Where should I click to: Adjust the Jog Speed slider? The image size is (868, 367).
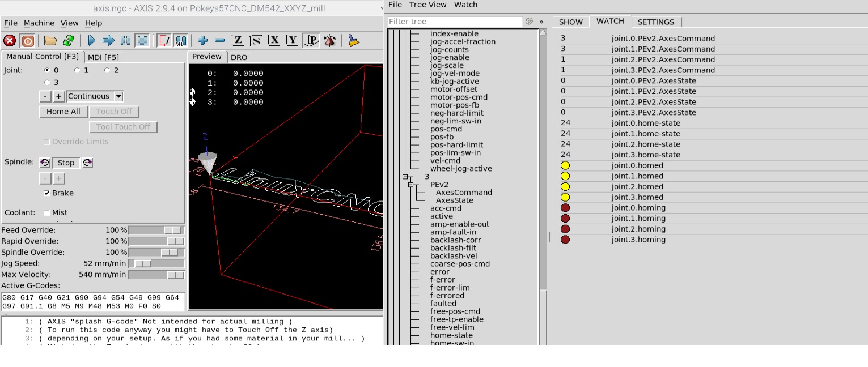click(156, 263)
